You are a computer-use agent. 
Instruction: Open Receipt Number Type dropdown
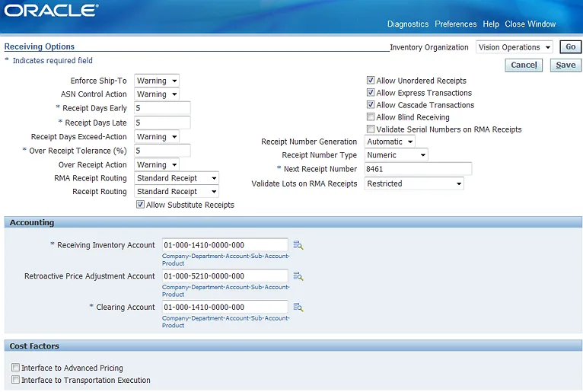coord(396,155)
